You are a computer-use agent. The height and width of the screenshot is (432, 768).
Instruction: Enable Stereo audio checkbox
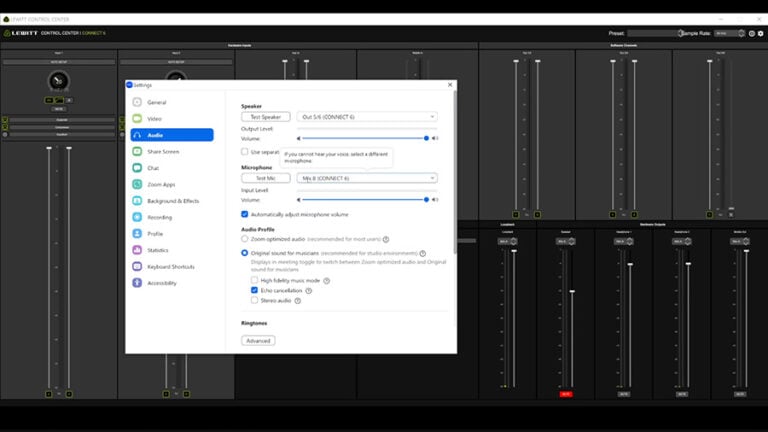coord(254,300)
